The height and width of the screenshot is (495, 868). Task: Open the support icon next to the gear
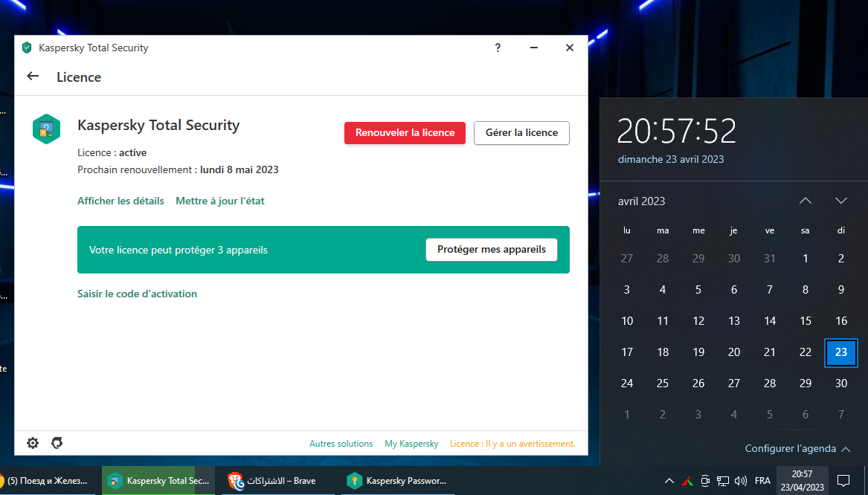coord(57,443)
